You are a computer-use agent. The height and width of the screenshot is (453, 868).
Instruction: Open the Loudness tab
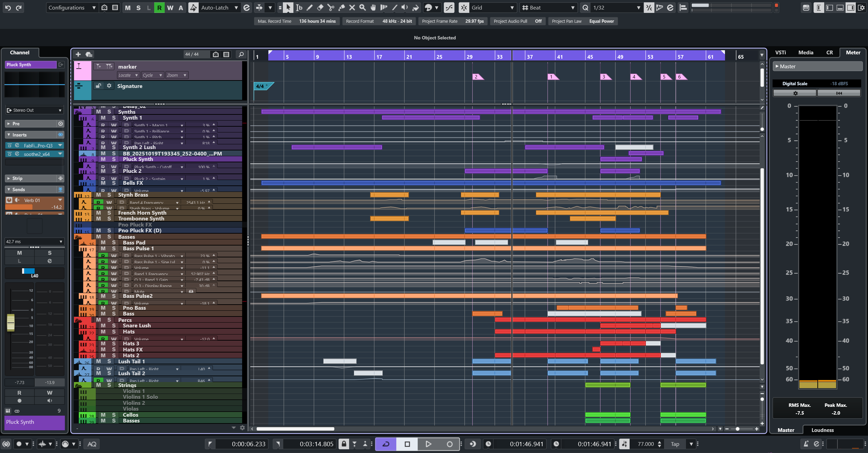point(822,430)
